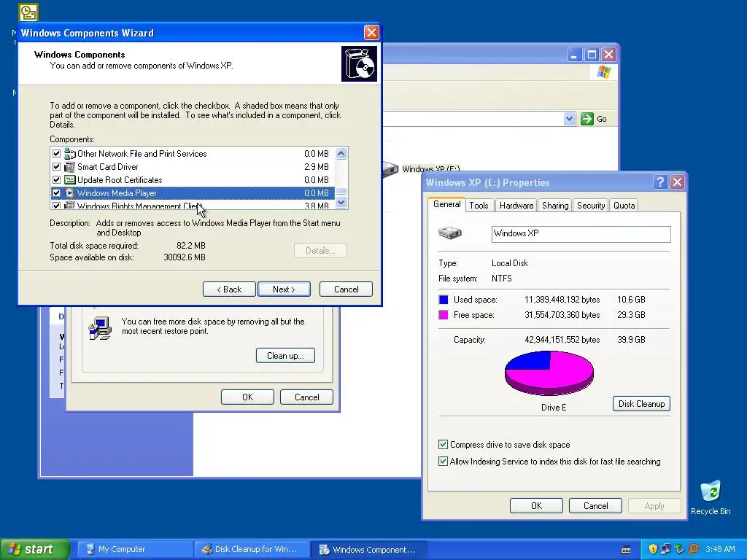747x560 pixels.
Task: Click the drive icon in Properties General tab
Action: click(x=449, y=233)
